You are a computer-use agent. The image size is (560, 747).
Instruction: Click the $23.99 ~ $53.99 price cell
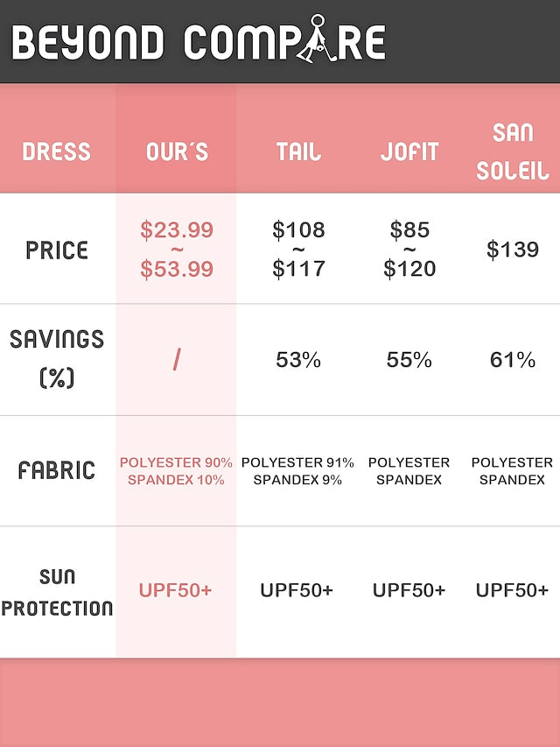177,250
